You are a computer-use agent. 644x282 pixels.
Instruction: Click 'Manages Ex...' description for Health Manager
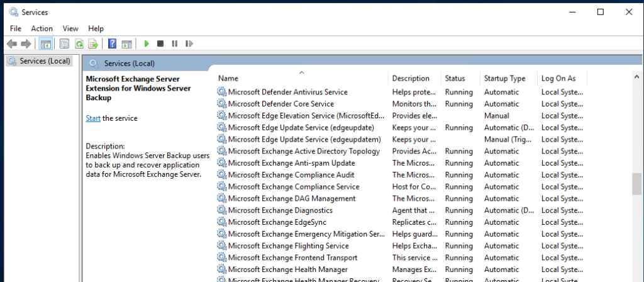pos(414,269)
